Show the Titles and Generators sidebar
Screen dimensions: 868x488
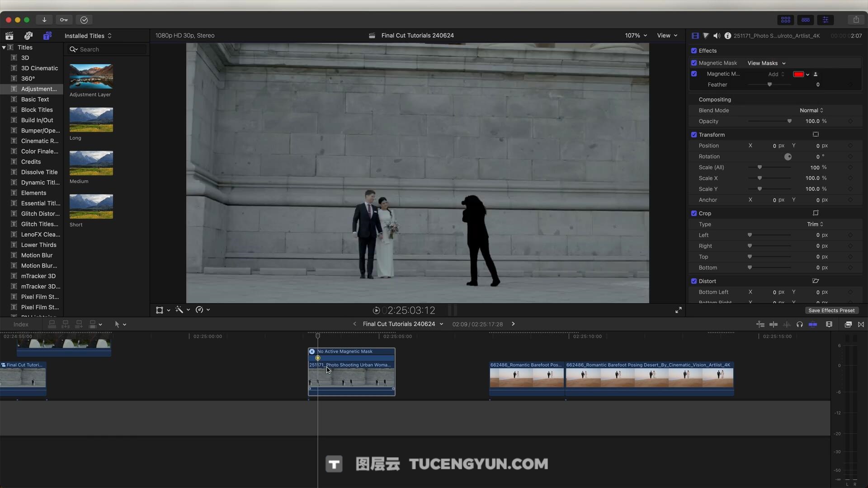[47, 36]
